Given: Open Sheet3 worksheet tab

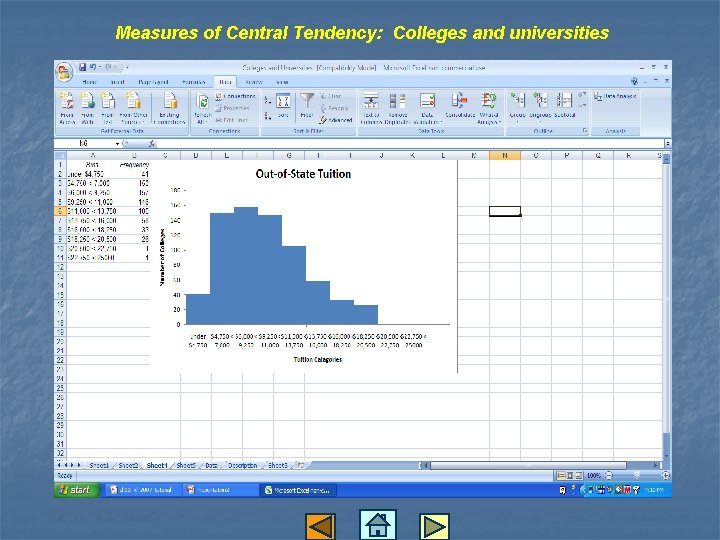Looking at the screenshot, I should pos(278,465).
